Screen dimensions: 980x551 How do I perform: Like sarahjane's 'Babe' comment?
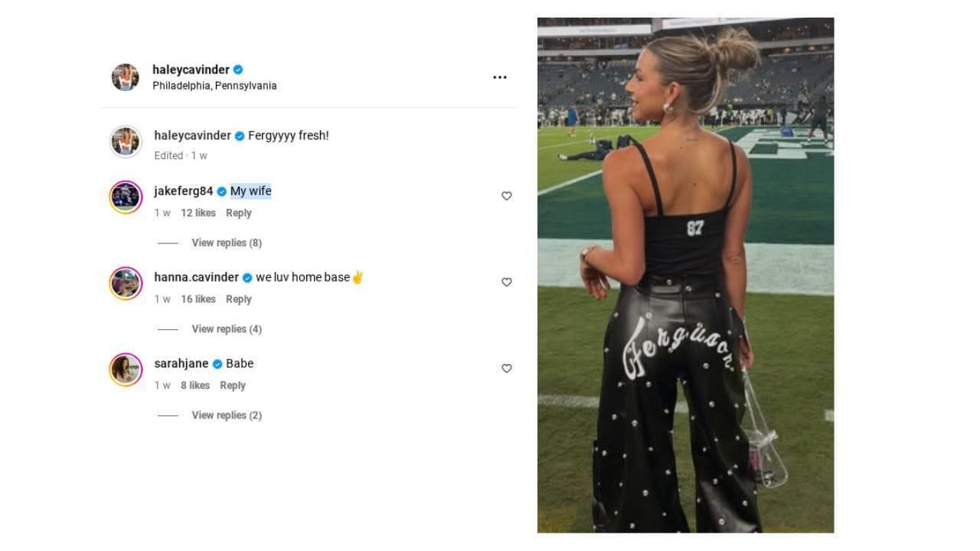(x=506, y=368)
